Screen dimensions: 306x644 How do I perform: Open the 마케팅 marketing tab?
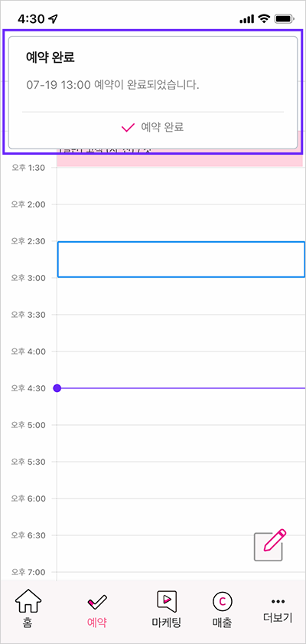point(167,608)
